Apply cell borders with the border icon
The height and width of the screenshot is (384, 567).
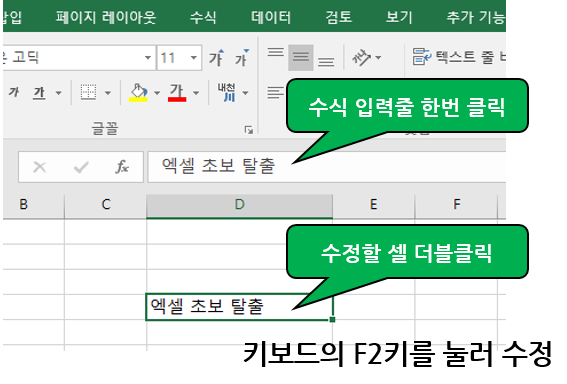[x=88, y=93]
